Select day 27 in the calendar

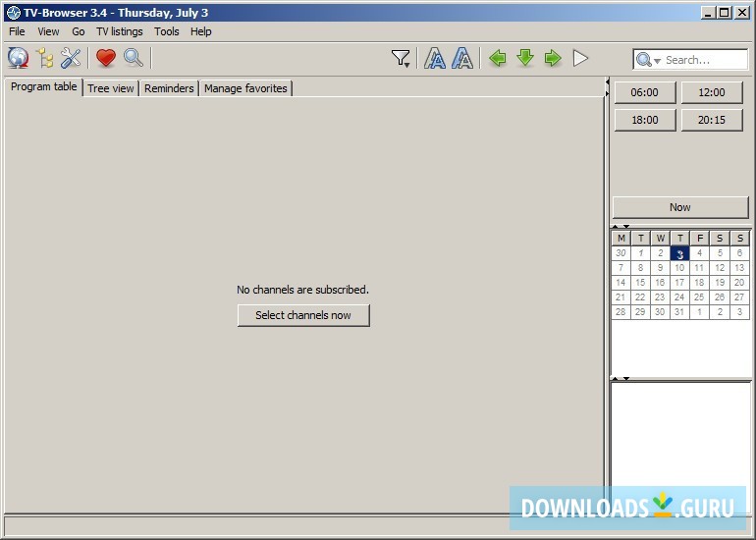[x=739, y=297]
